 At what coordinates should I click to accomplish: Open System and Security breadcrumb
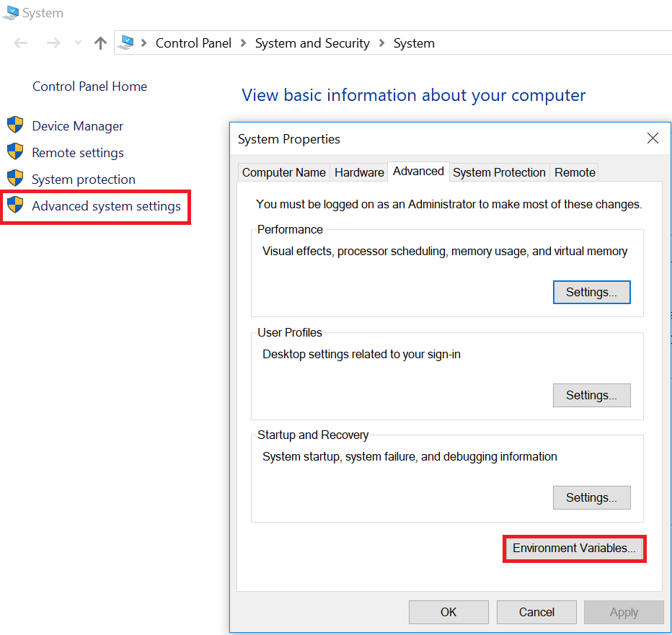pyautogui.click(x=312, y=43)
